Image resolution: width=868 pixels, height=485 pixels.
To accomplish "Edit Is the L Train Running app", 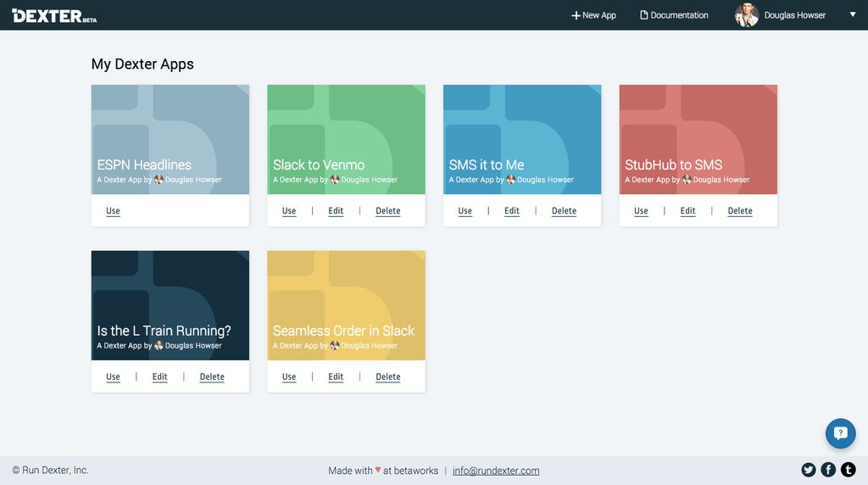I will click(159, 377).
